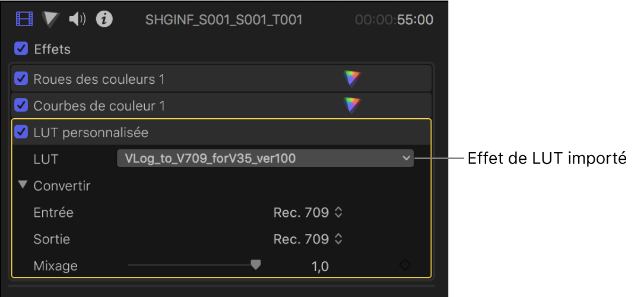Uncheck the LUT personnalisée checkbox
This screenshot has height=297, width=644.
[x=21, y=132]
